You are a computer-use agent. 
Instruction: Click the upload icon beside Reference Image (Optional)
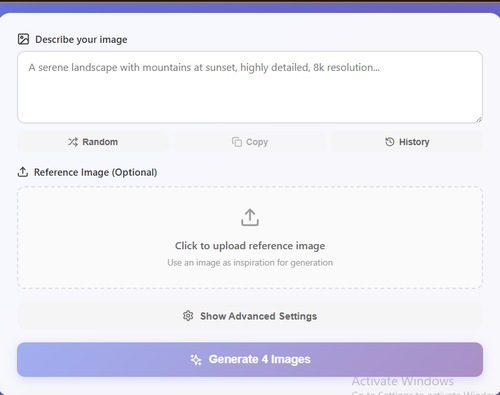click(x=23, y=172)
